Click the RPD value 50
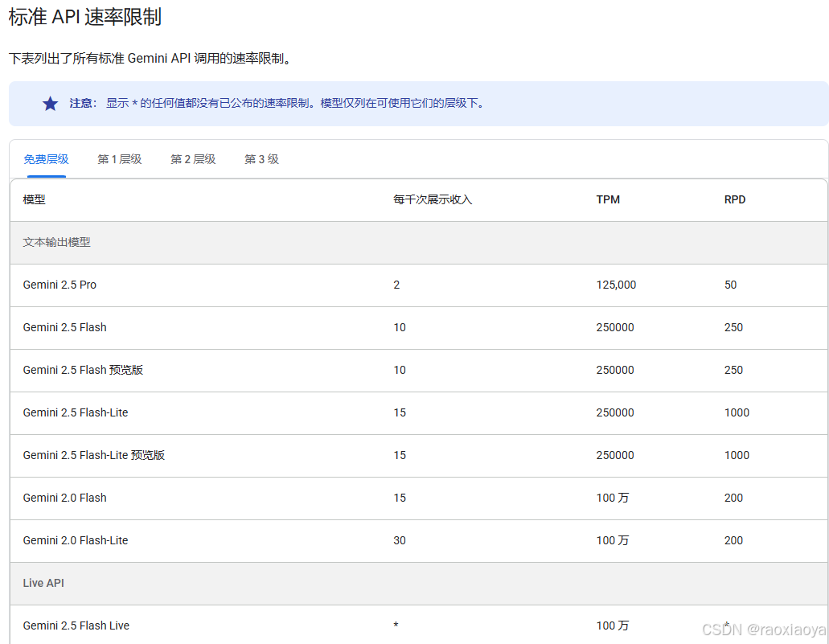This screenshot has width=829, height=644. (x=730, y=285)
